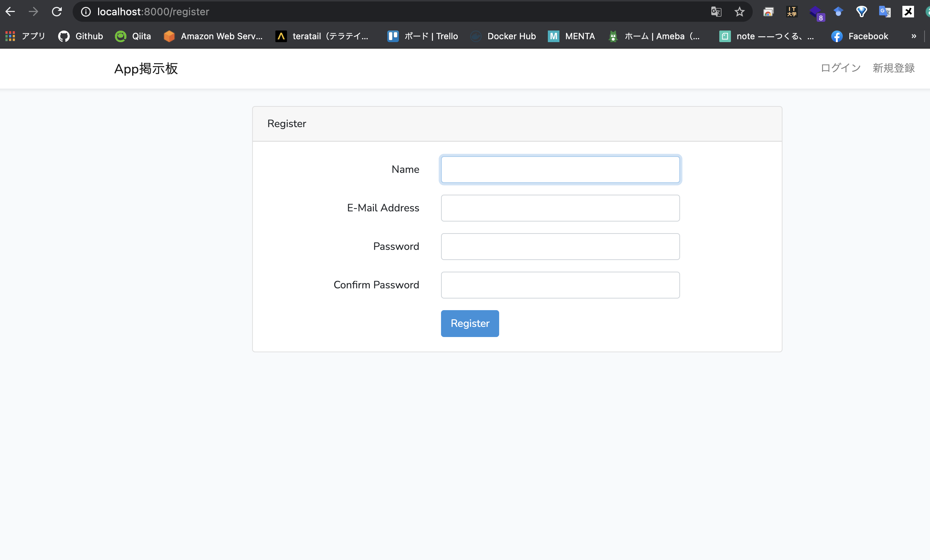Open the Google Translate icon in address bar
The height and width of the screenshot is (560, 930).
click(x=716, y=12)
